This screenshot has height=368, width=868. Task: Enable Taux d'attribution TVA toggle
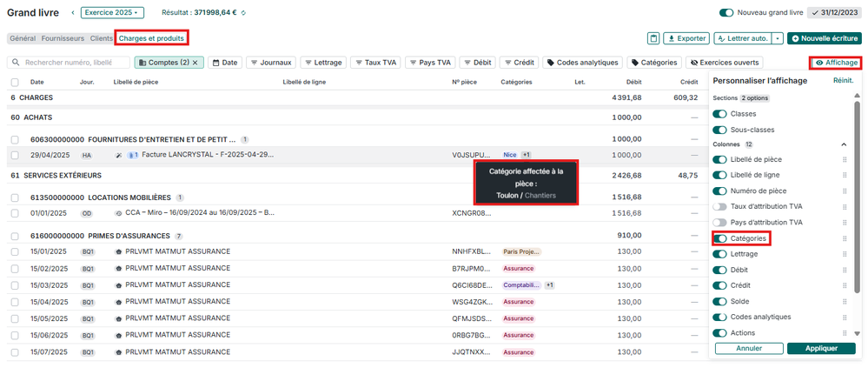(719, 207)
